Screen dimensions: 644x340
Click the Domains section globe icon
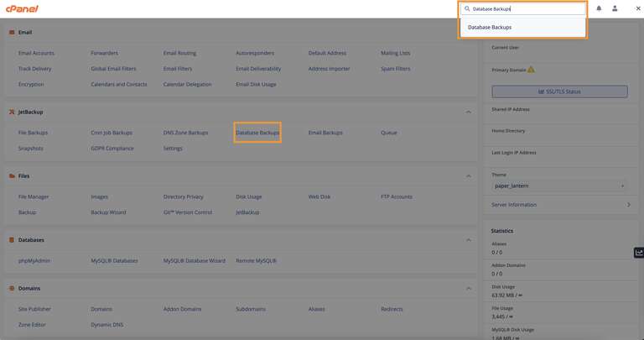[x=12, y=288]
